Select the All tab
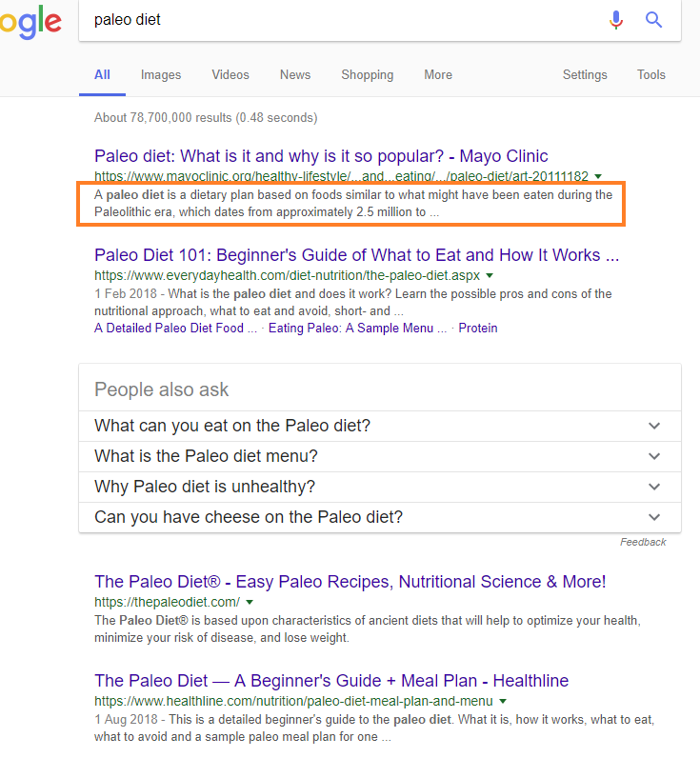This screenshot has width=700, height=758. coord(102,75)
